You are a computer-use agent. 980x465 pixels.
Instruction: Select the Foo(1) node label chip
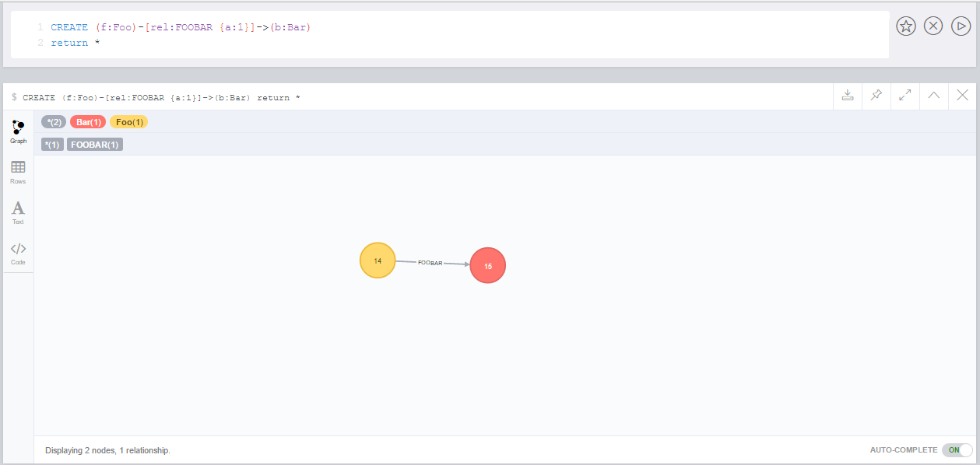tap(128, 121)
